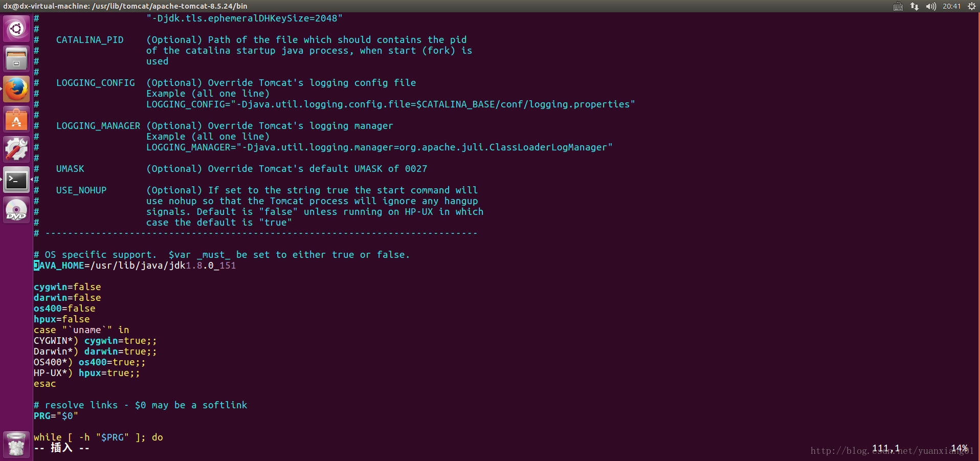The width and height of the screenshot is (980, 461).
Task: Open the Trash bin icon
Action: click(x=16, y=444)
